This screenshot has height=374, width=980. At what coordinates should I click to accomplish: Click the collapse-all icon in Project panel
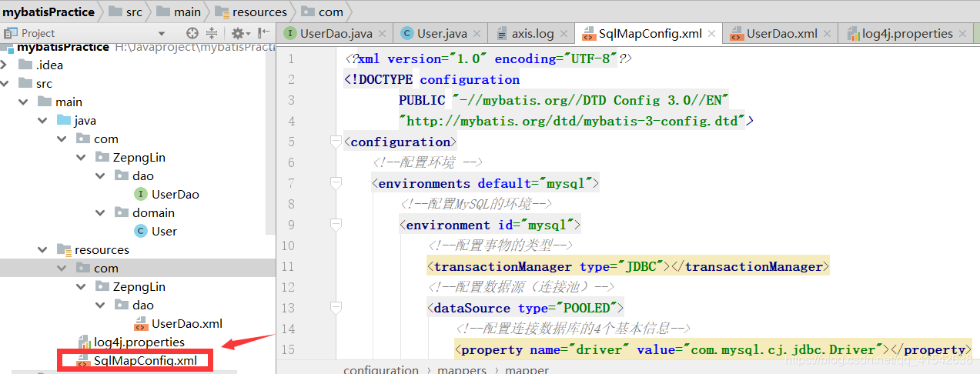tap(212, 33)
